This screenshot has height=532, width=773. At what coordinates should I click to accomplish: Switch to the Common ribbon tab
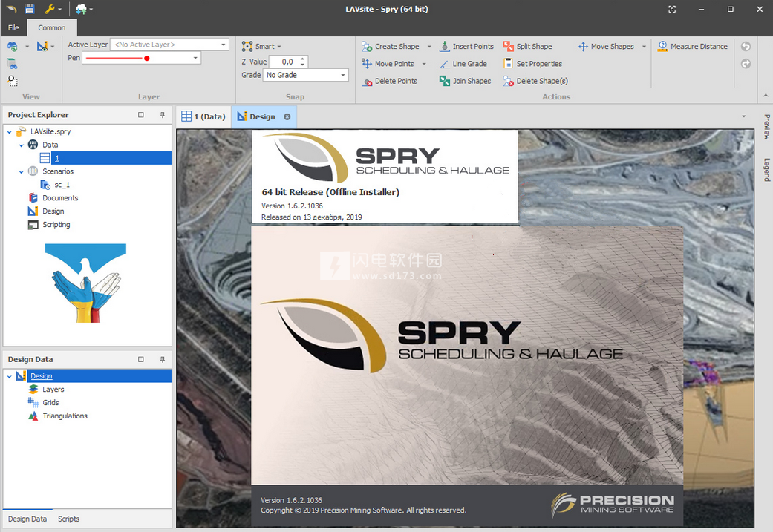52,27
